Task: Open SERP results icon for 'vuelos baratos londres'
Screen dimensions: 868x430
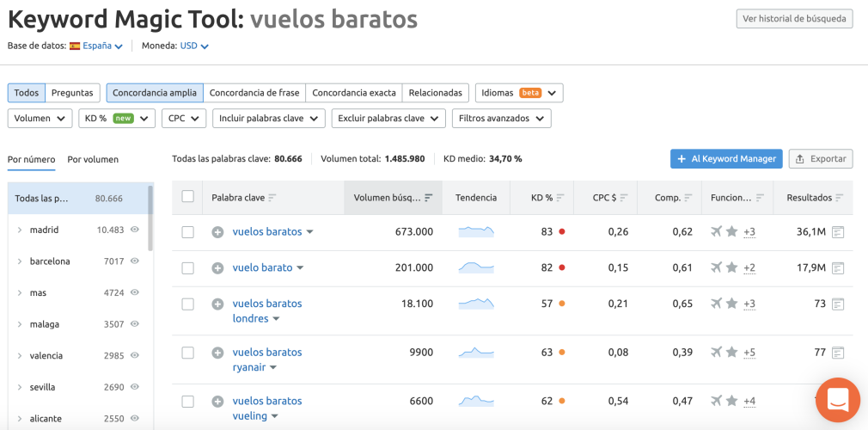Action: point(838,304)
